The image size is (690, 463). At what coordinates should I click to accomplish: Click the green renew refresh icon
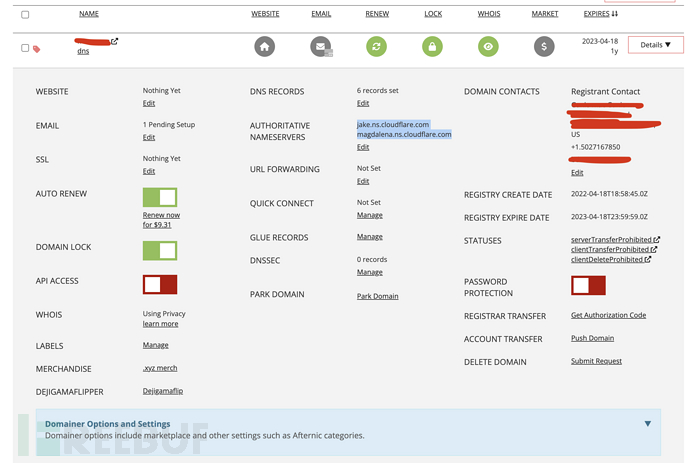point(377,47)
